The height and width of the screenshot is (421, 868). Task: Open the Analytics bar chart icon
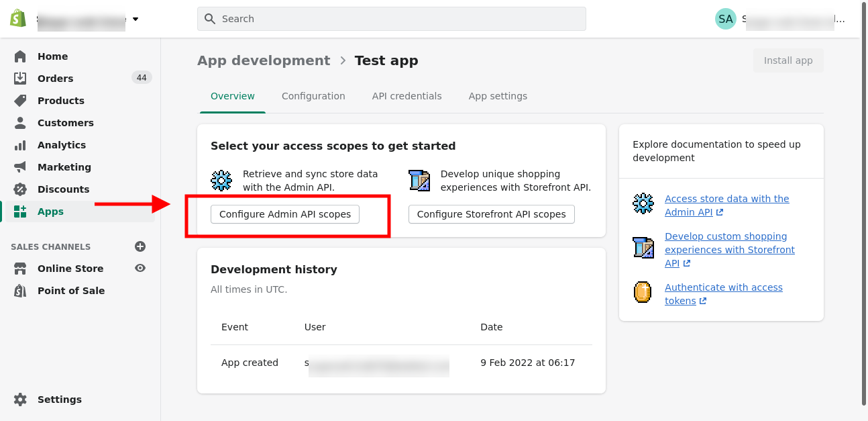tap(20, 145)
